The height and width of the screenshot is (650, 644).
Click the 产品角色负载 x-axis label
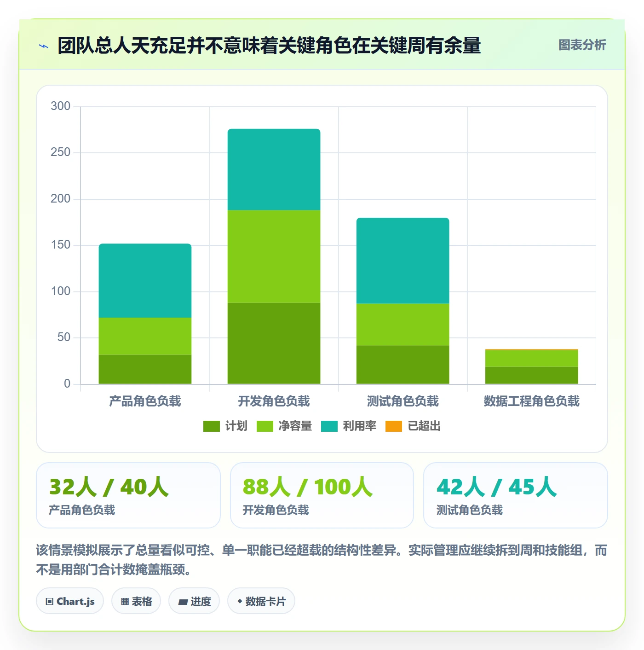[x=145, y=401]
